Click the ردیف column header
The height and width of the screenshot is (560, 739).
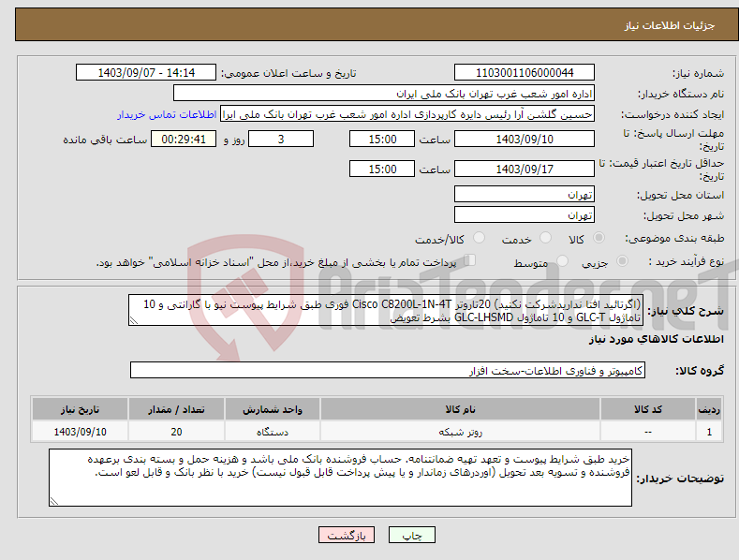coord(709,409)
